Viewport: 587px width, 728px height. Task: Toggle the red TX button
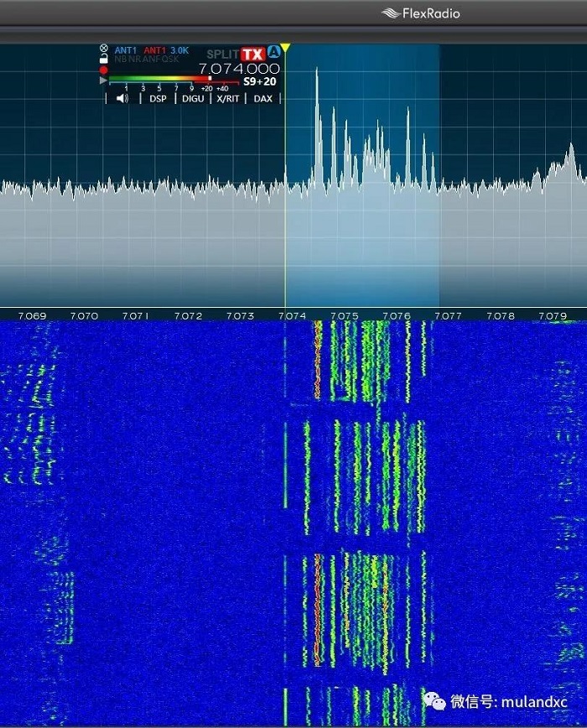(252, 54)
